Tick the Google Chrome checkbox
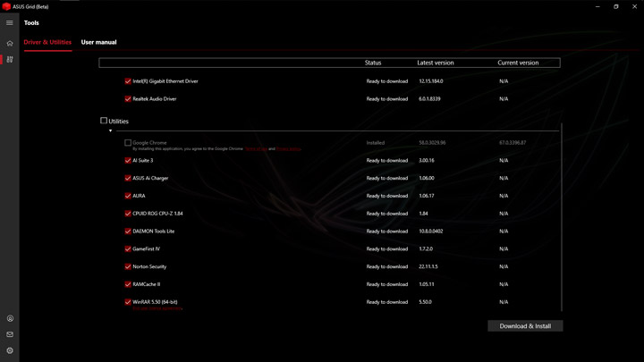Image resolution: width=644 pixels, height=362 pixels. click(x=128, y=143)
